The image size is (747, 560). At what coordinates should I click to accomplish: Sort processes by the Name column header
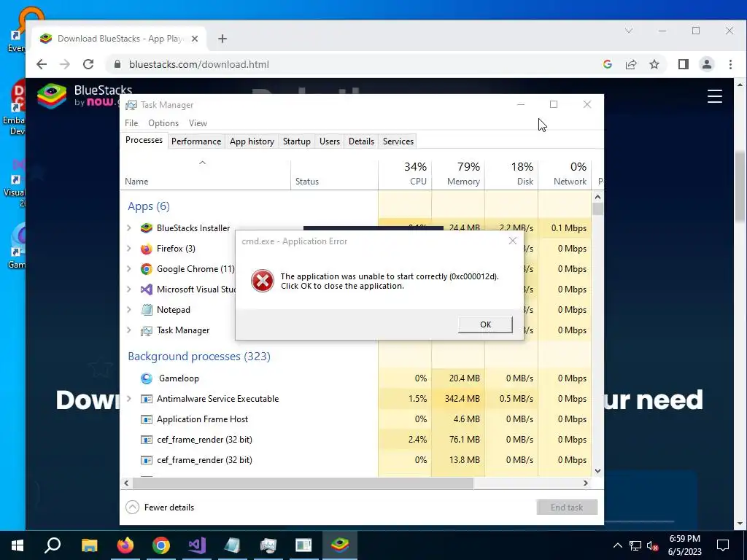pos(205,174)
